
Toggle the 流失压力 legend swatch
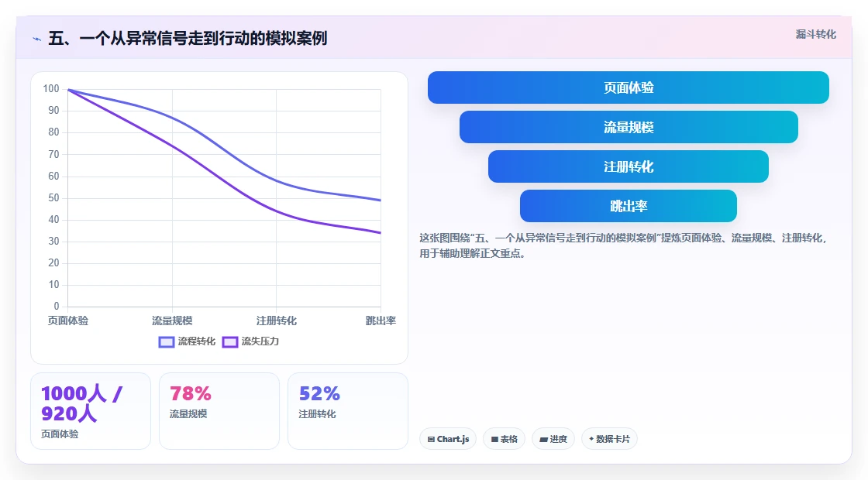(229, 341)
